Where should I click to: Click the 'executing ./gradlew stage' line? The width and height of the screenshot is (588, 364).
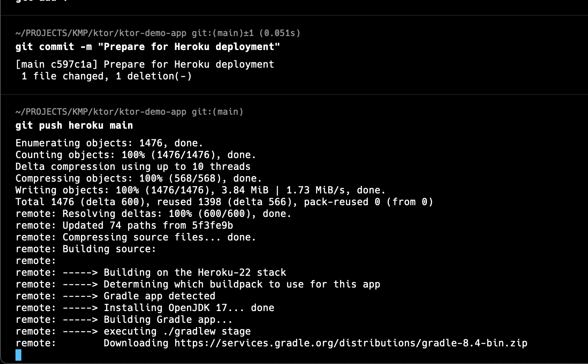tap(133, 331)
